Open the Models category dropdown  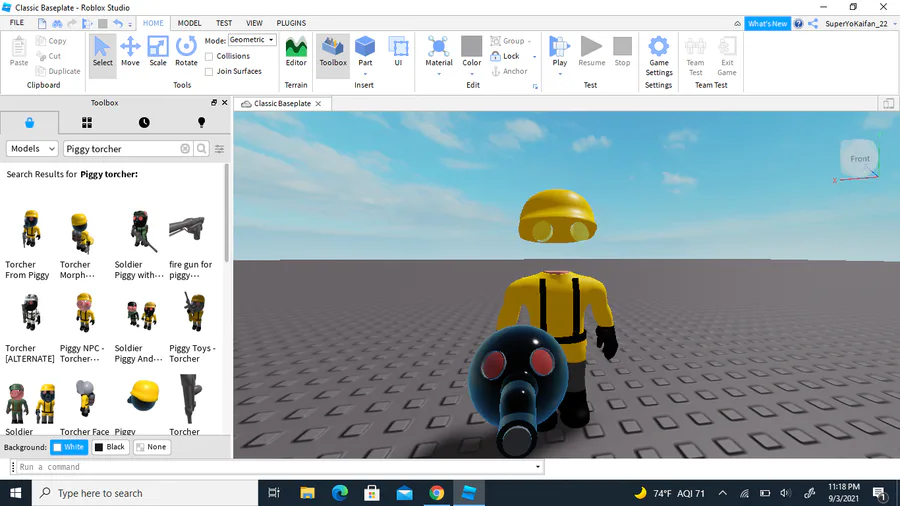(x=32, y=149)
